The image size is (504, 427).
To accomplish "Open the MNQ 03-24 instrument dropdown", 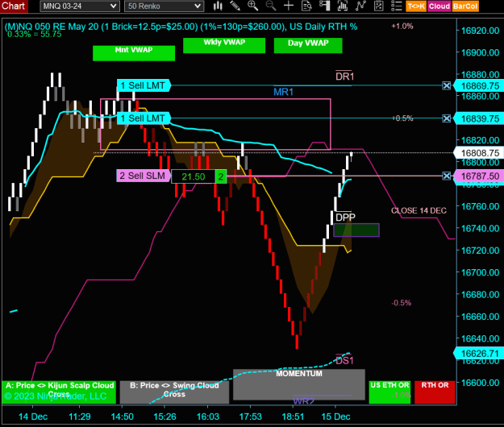I will coord(80,6).
